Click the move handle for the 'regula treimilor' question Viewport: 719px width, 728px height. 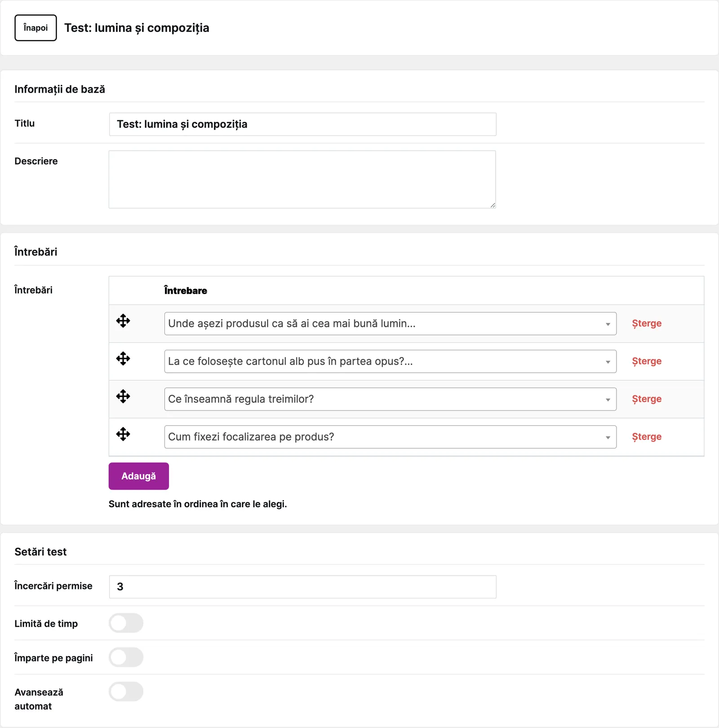click(x=123, y=396)
